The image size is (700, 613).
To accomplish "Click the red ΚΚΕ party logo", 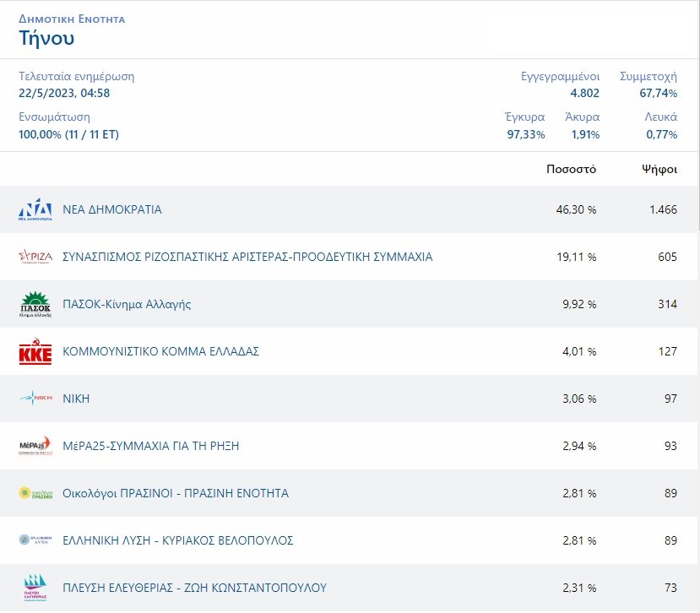I will coord(35,351).
